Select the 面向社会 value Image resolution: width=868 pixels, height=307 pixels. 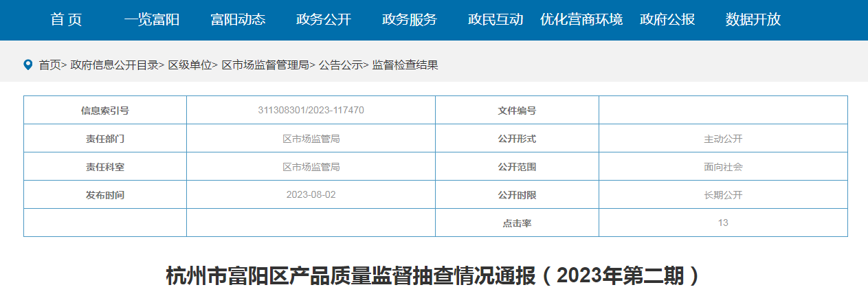723,166
